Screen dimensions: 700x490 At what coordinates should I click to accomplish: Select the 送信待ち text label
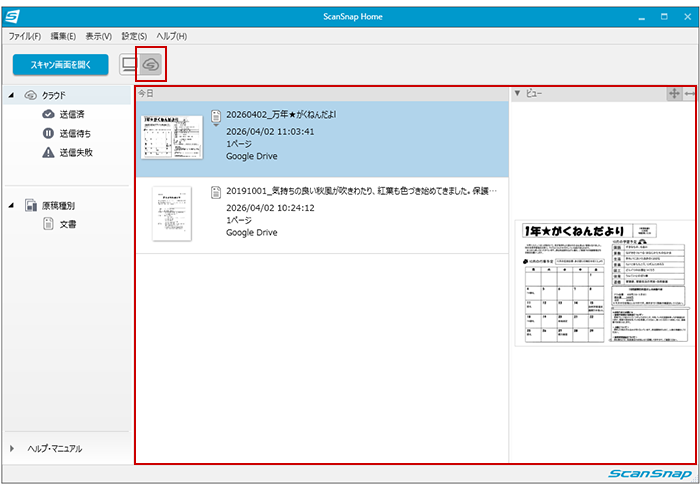point(75,133)
